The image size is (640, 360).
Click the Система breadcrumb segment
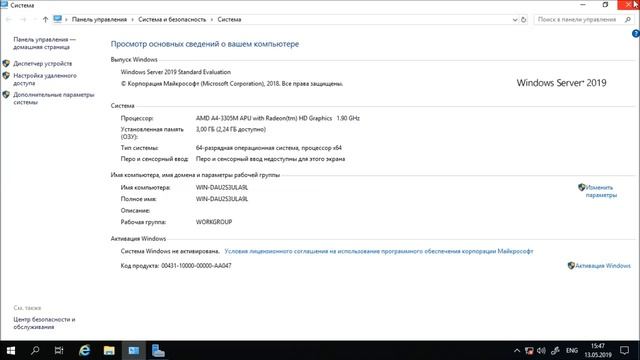tap(229, 20)
